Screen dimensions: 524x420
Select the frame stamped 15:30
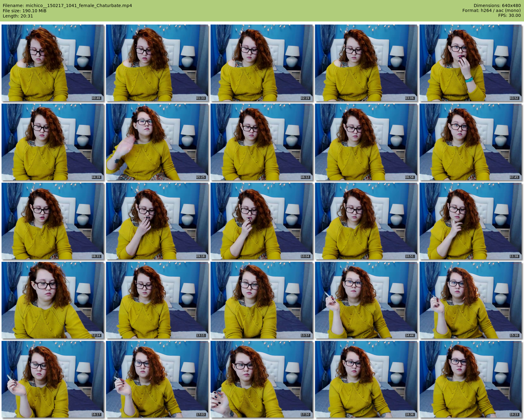(471, 300)
